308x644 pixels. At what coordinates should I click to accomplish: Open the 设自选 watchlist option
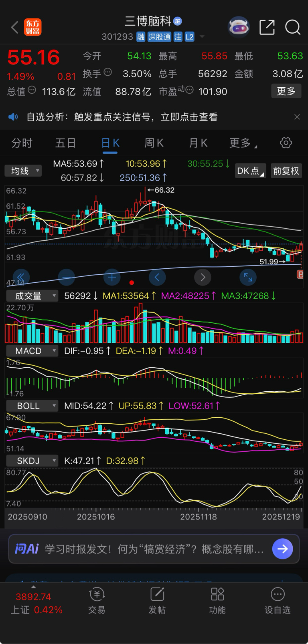click(x=278, y=601)
